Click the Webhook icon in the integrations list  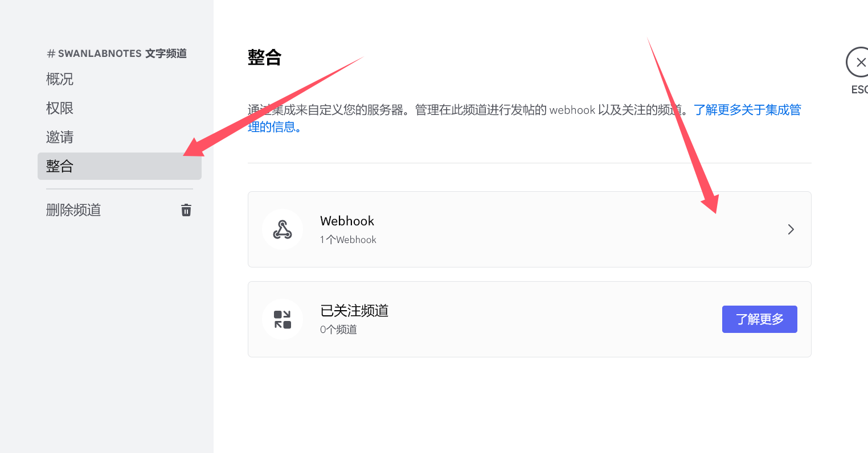[282, 229]
